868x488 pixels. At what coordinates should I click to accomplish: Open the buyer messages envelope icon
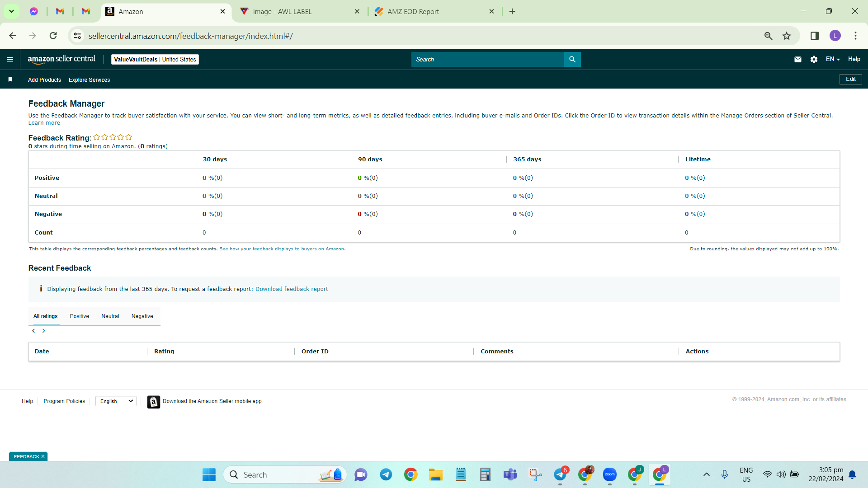pos(798,59)
